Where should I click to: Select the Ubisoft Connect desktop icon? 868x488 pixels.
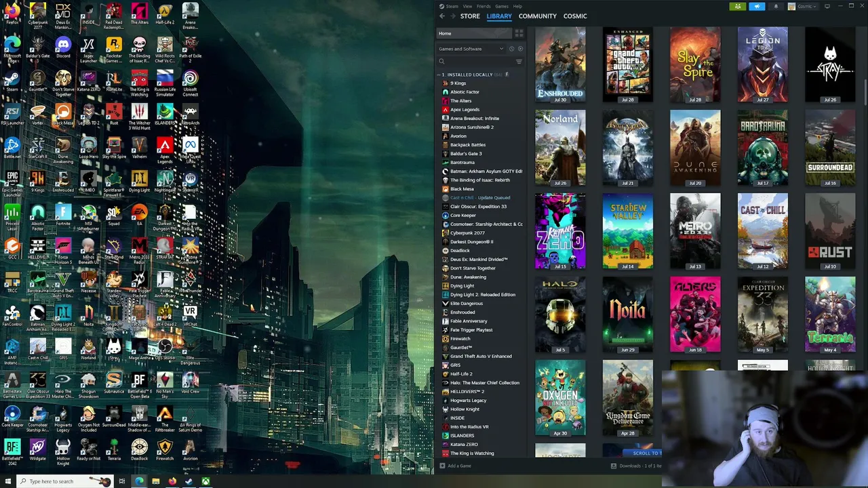(190, 82)
